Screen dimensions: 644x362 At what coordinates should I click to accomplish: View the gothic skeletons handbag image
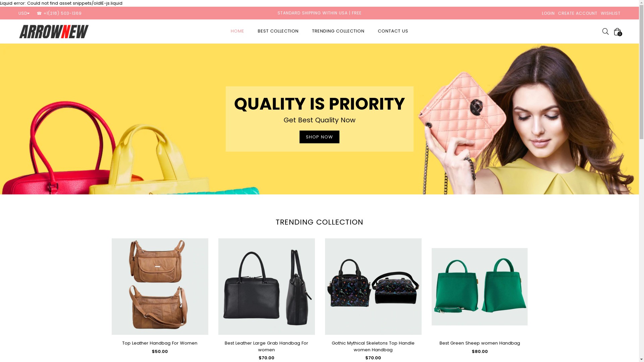coord(373,287)
